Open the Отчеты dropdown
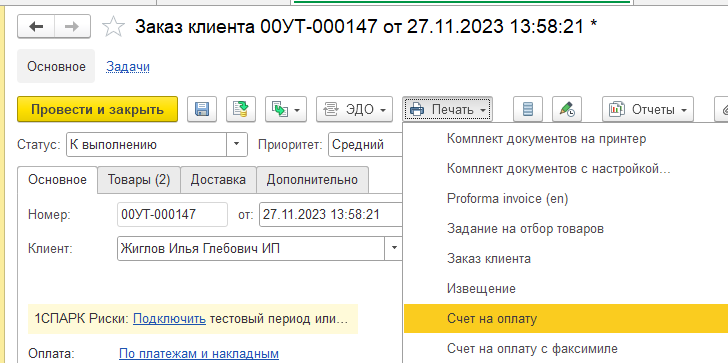 (x=648, y=110)
